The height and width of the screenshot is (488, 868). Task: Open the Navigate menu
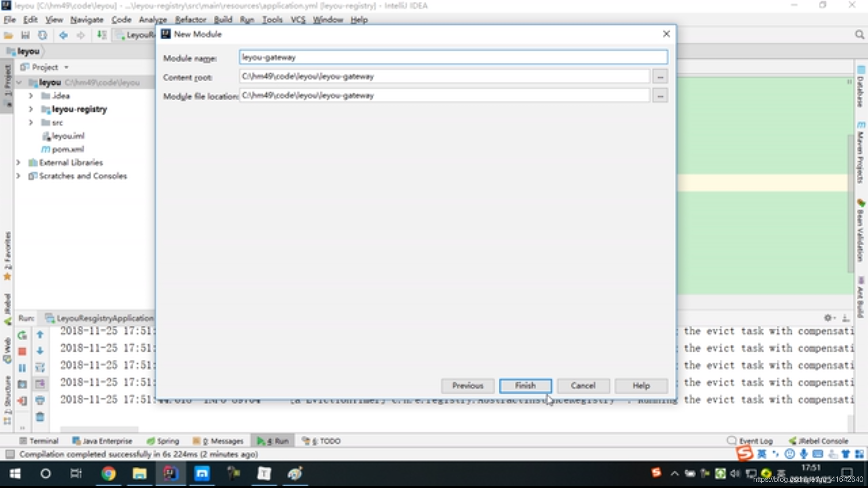click(87, 19)
